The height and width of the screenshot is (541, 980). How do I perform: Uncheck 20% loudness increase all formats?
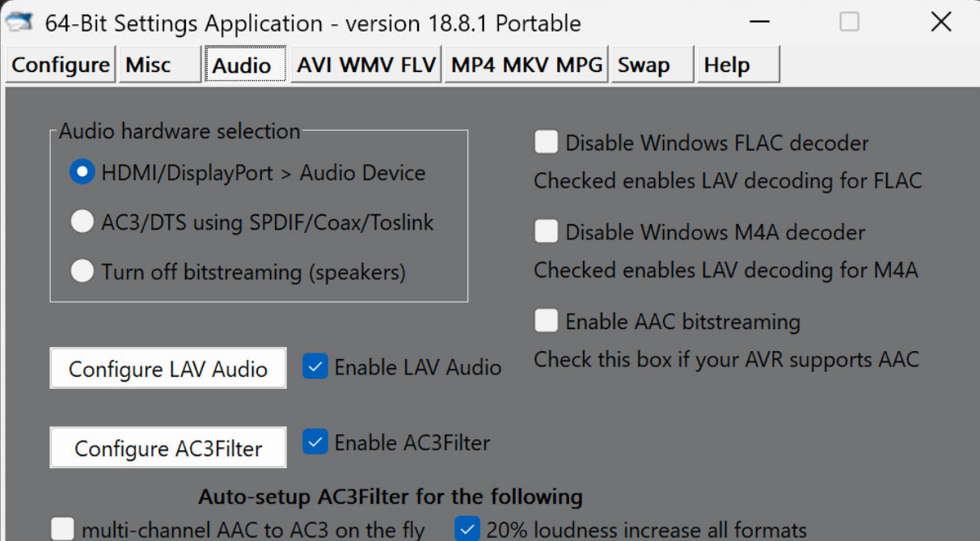coord(467,530)
